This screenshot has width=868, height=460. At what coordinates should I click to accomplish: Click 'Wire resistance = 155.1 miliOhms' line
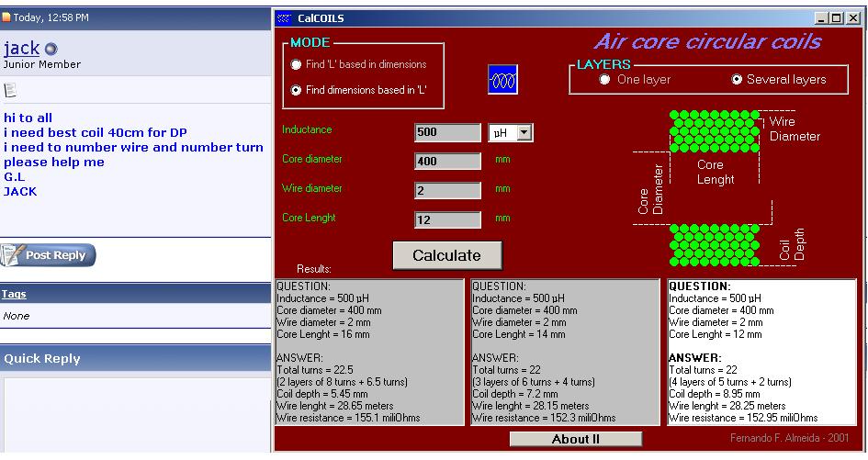pos(348,418)
